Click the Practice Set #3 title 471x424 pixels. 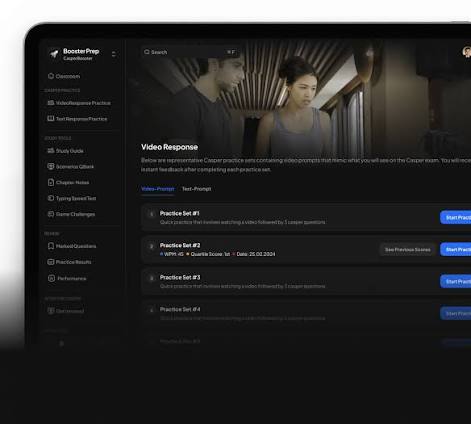[x=180, y=277]
